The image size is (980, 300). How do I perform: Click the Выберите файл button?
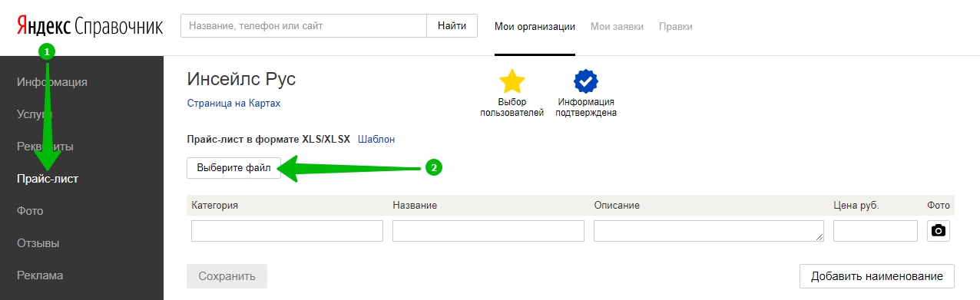click(233, 168)
